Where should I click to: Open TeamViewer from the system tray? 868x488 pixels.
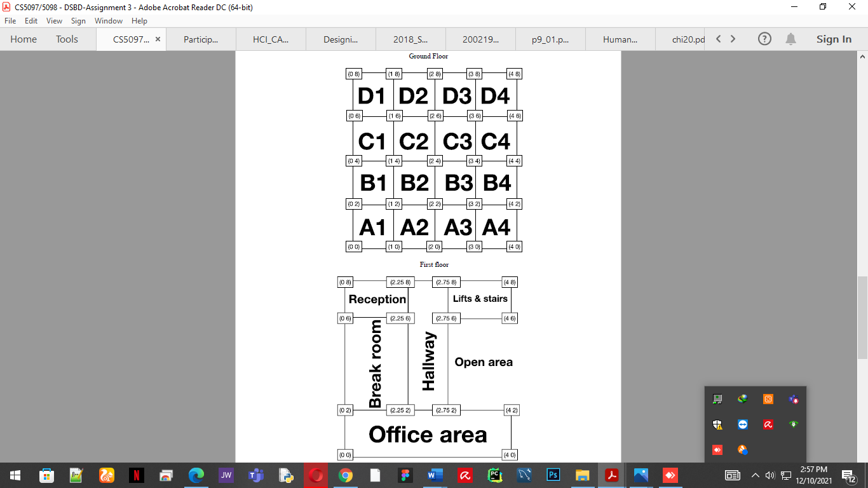742,424
